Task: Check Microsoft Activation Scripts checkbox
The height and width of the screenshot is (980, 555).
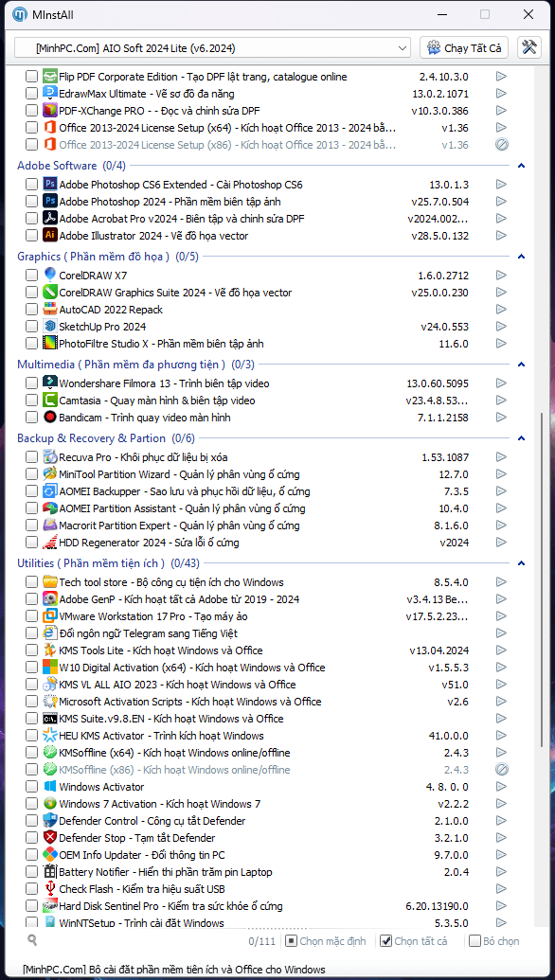Action: (31, 702)
